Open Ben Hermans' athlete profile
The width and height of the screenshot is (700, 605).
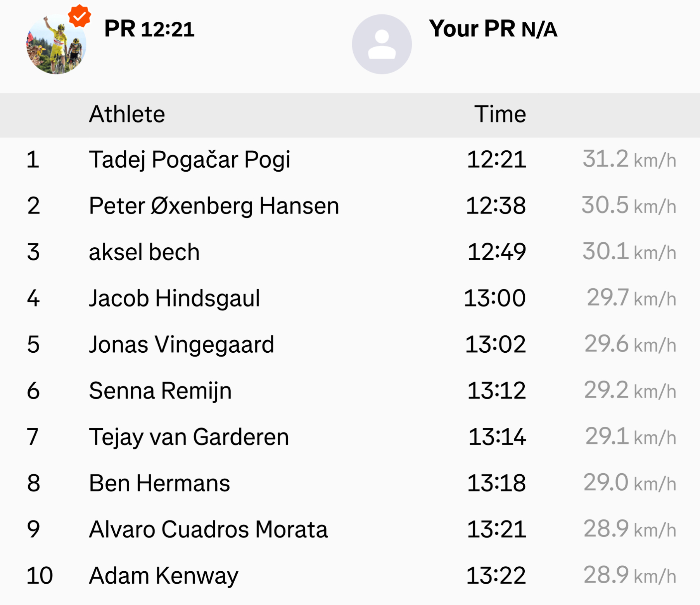(159, 483)
